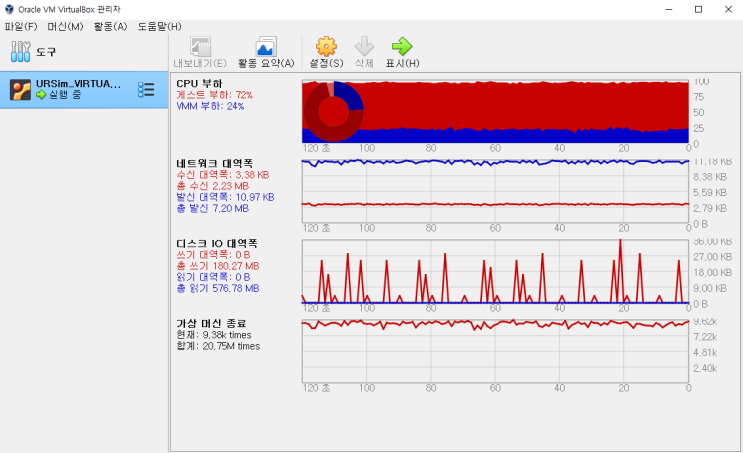Click 총 쓰기 180.27 MB text
This screenshot has height=453, width=743.
click(217, 266)
